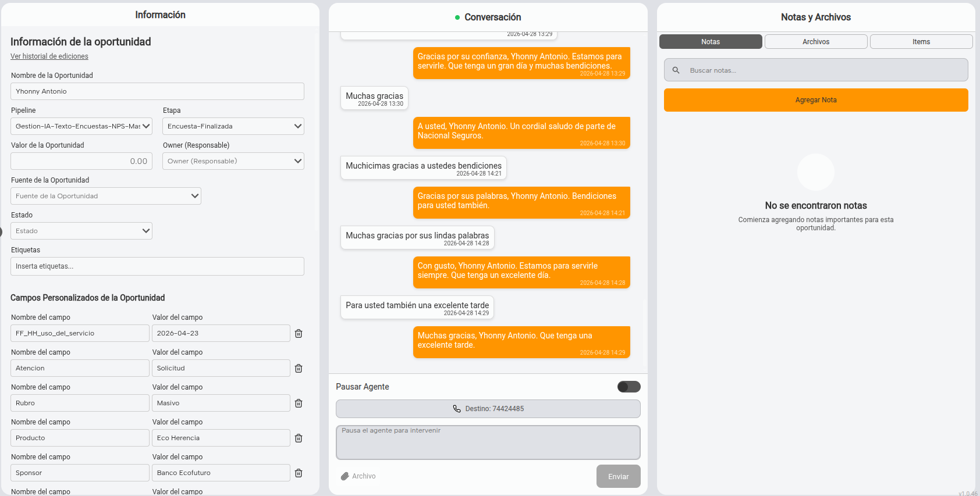This screenshot has width=980, height=496.
Task: Open the Items tab
Action: (x=921, y=42)
